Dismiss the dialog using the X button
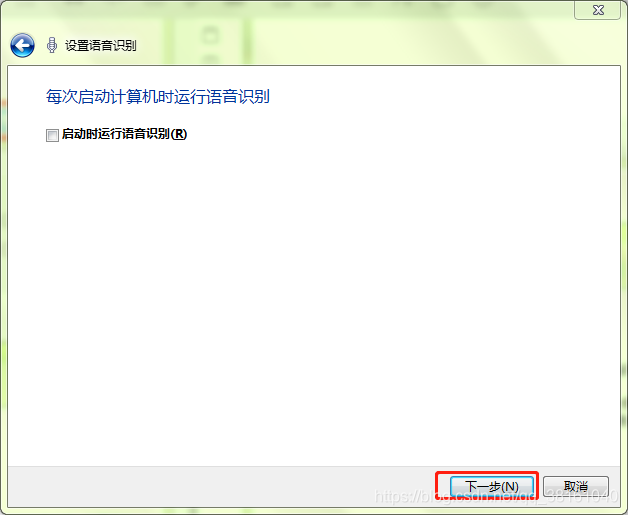 (x=598, y=10)
